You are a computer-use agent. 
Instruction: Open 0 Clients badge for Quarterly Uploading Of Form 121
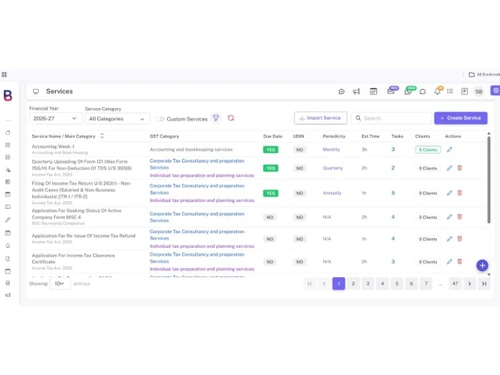428,168
